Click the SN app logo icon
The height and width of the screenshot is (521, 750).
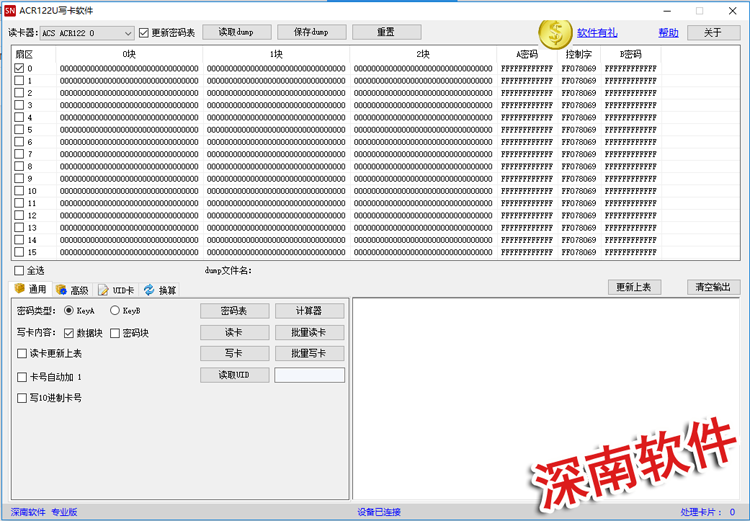pyautogui.click(x=10, y=10)
